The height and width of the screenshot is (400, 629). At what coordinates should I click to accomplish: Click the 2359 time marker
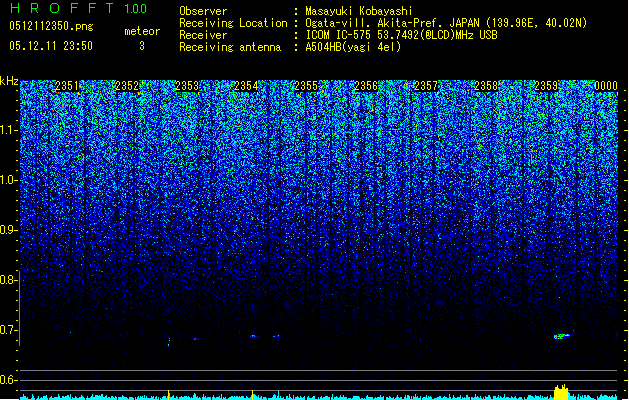(x=546, y=86)
